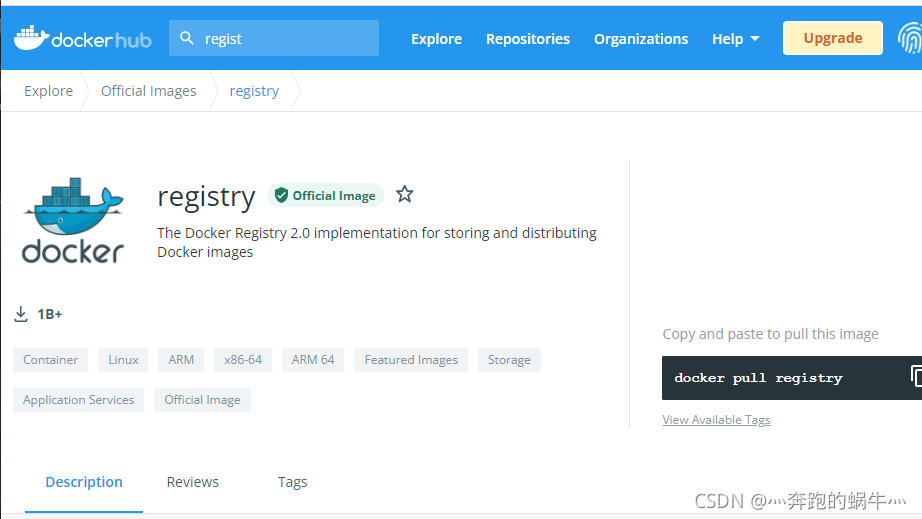Copy the docker pull command
The height and width of the screenshot is (519, 922).
[x=916, y=376]
